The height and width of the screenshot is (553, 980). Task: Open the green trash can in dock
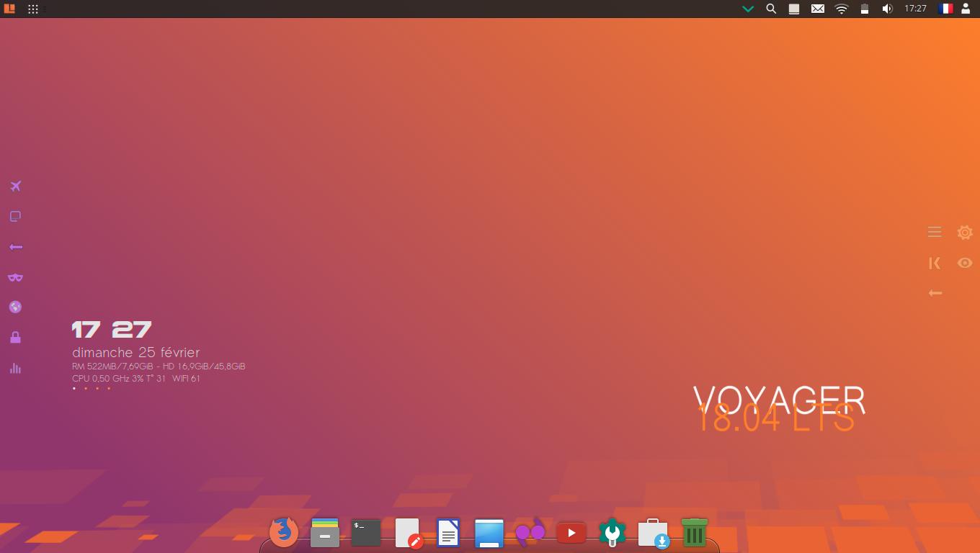pos(694,533)
